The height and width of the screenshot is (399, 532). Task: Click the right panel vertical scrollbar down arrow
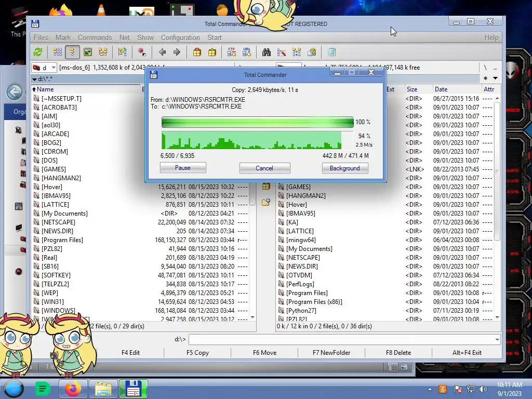tap(497, 317)
